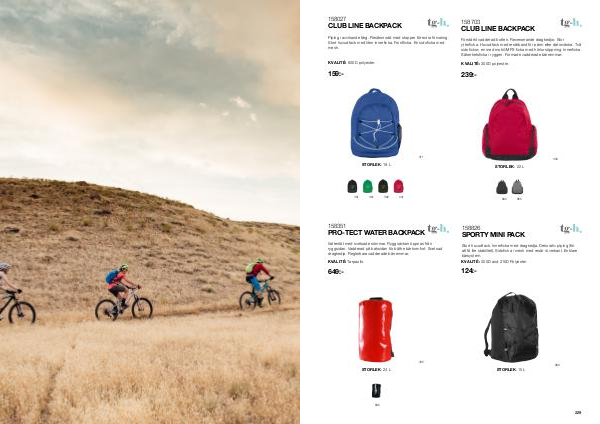Select the green backpack color variant
The height and width of the screenshot is (424, 600).
click(367, 186)
